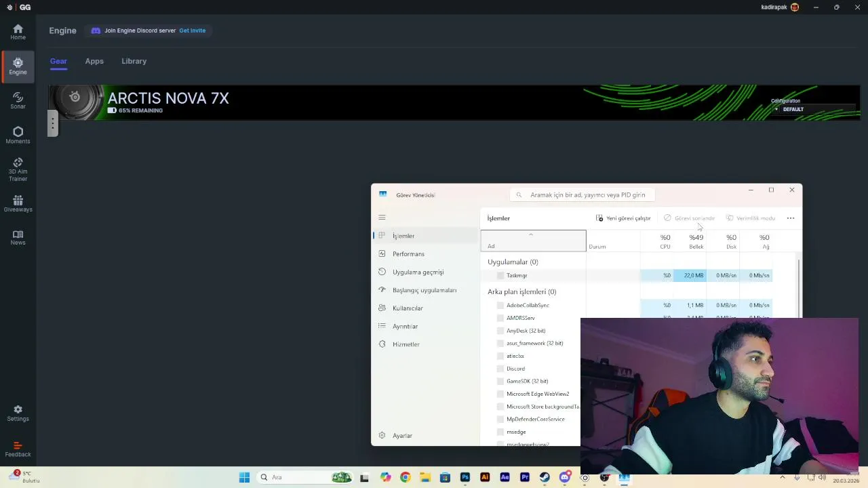Open the Home section in SteelSeries GG

(x=18, y=31)
